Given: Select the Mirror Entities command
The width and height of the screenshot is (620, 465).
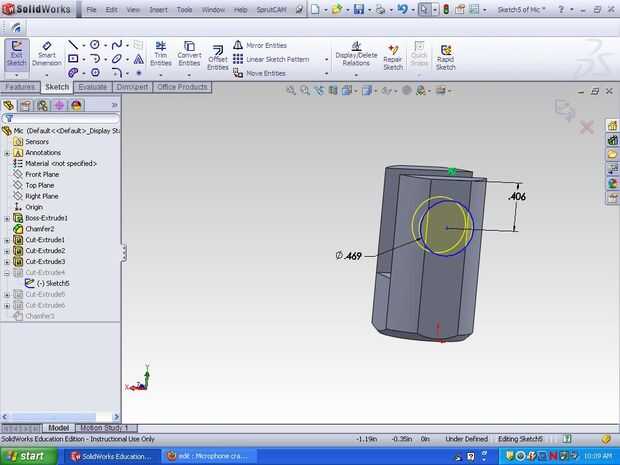Looking at the screenshot, I should pos(265,45).
